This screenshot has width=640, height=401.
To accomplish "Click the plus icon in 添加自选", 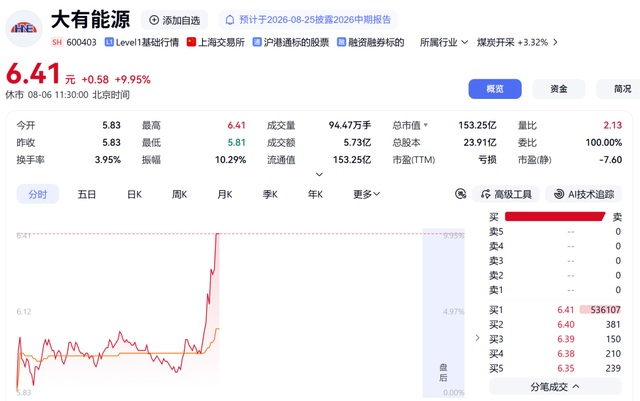I will [x=154, y=20].
